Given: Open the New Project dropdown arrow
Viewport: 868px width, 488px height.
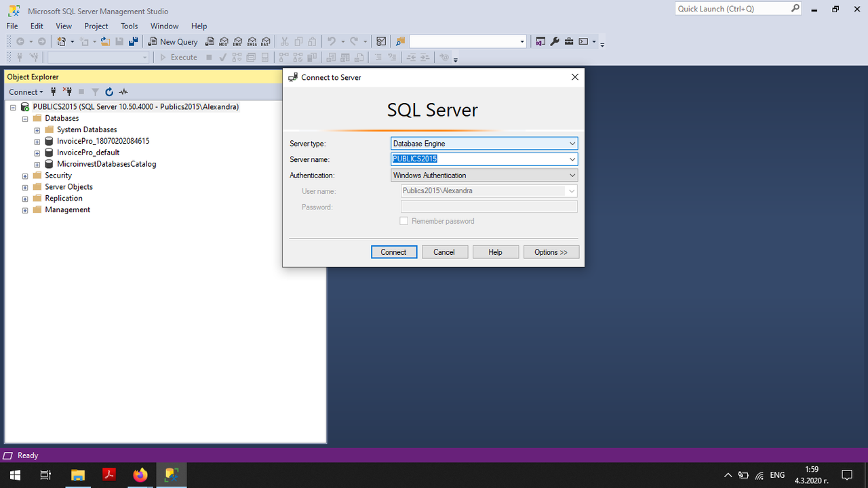Looking at the screenshot, I should click(72, 41).
